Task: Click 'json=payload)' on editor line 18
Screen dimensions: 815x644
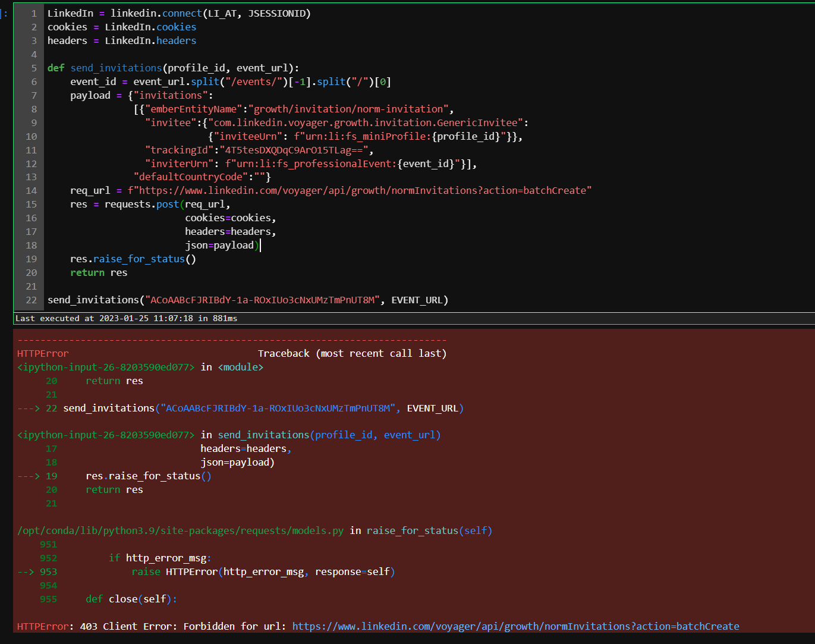Action: [222, 245]
